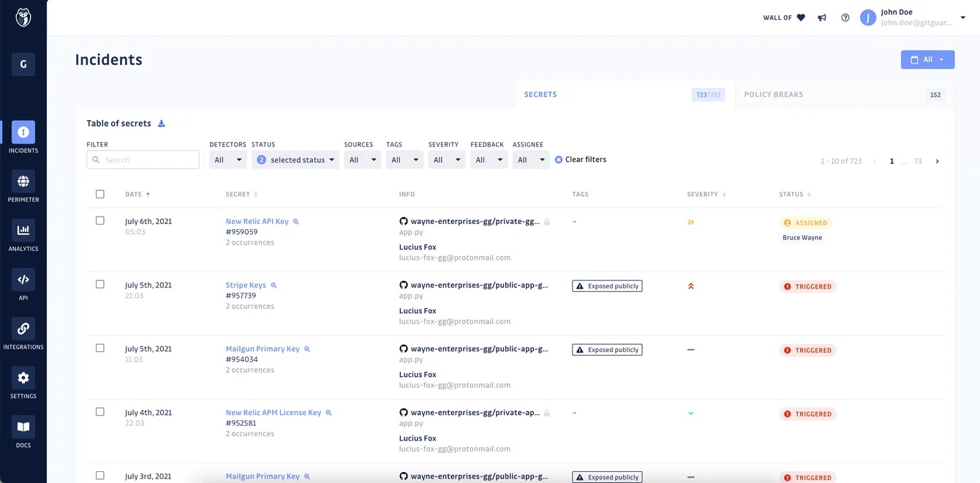Image resolution: width=980 pixels, height=483 pixels.
Task: Click the wayne-enterprises-gg/private-gg repository name
Action: coord(475,222)
